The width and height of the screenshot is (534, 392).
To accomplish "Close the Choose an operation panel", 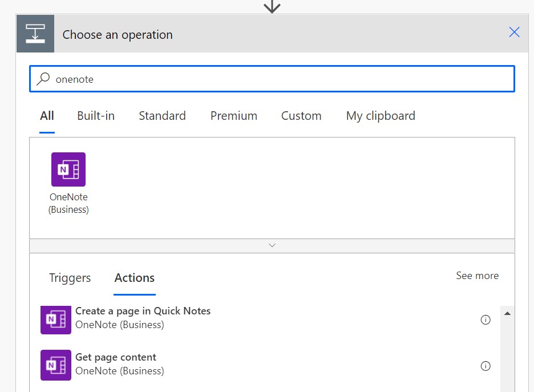I will [x=514, y=33].
